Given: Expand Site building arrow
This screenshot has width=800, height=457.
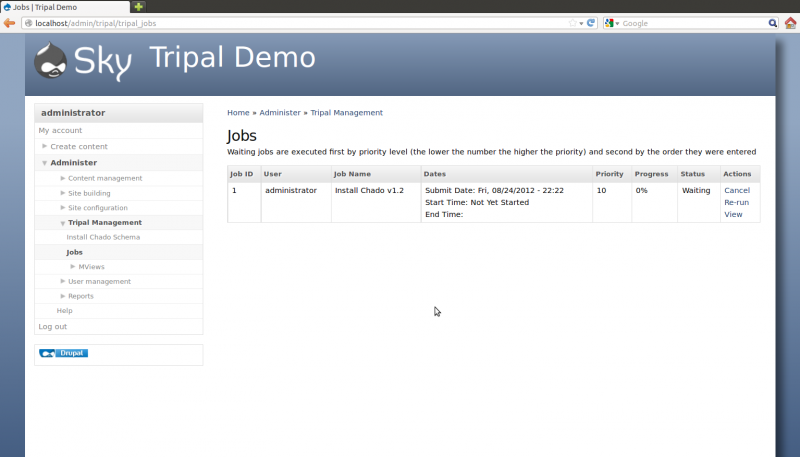Looking at the screenshot, I should [63, 193].
